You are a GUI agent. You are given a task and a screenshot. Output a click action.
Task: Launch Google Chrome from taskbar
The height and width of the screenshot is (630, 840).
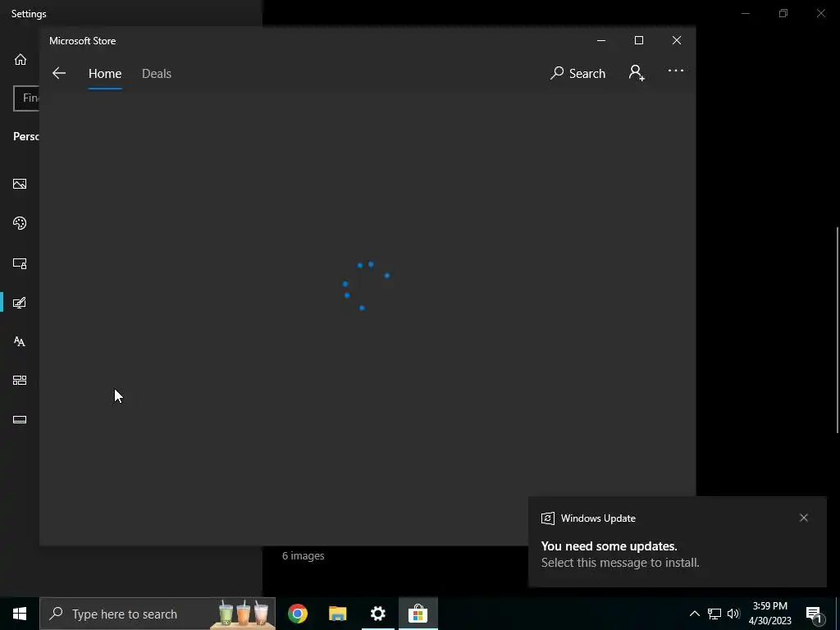[x=297, y=614]
